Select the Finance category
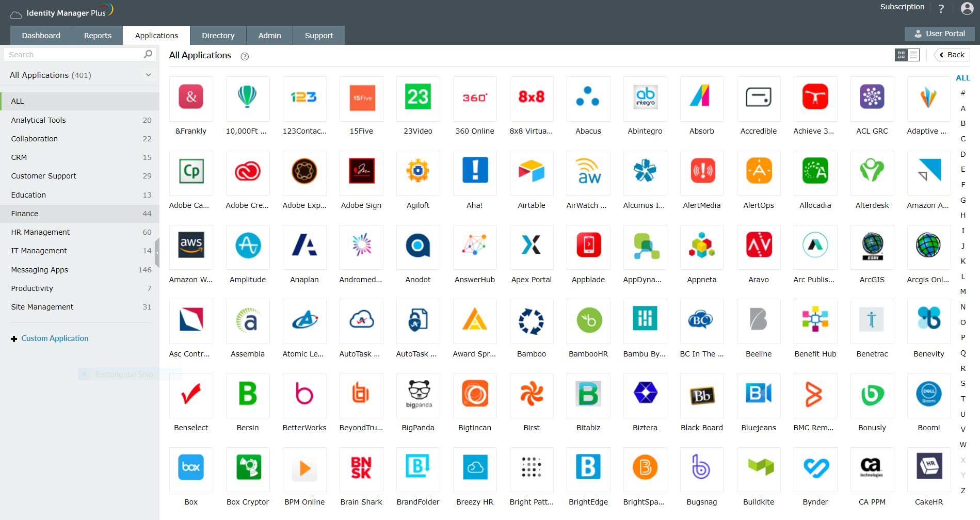Viewport: 980px width, 520px height. (x=79, y=214)
